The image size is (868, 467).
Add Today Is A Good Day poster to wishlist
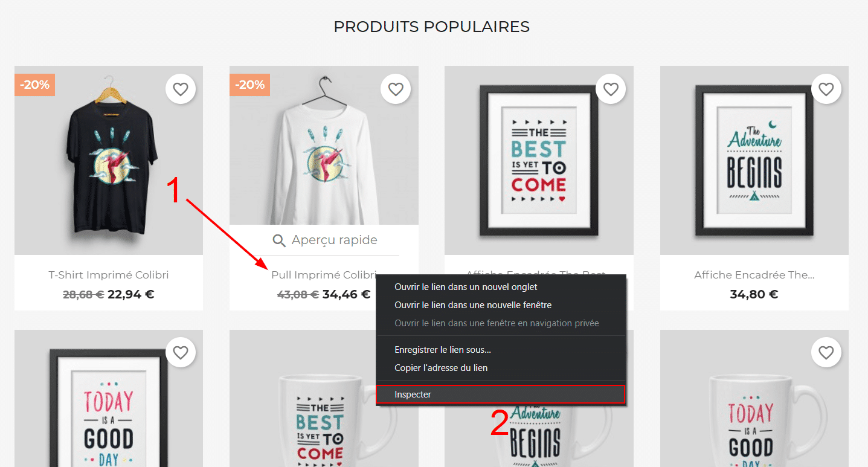[181, 352]
